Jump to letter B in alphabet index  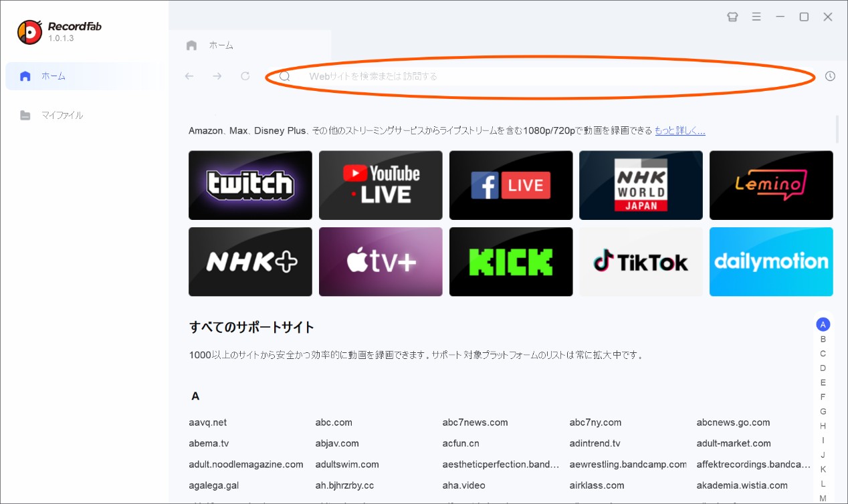point(823,340)
